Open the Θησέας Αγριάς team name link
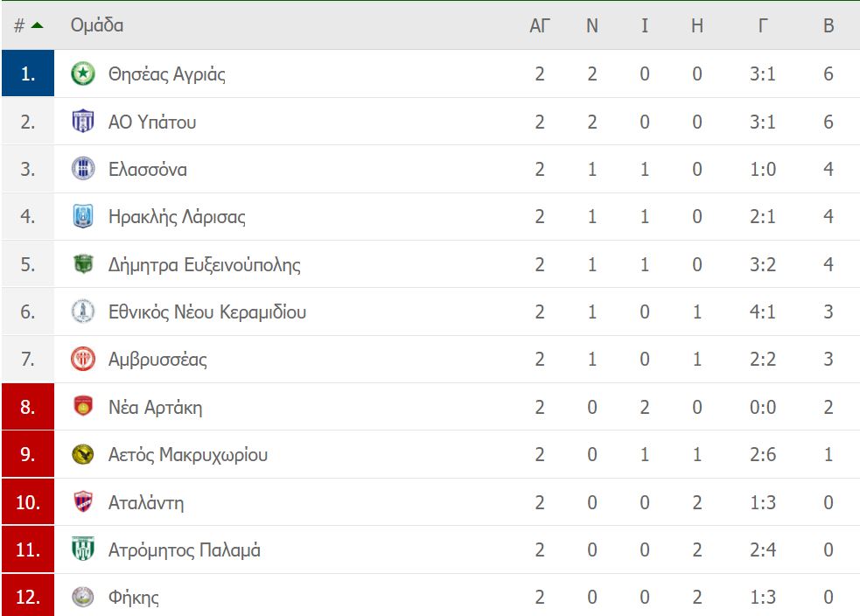The height and width of the screenshot is (616, 860). tap(167, 73)
